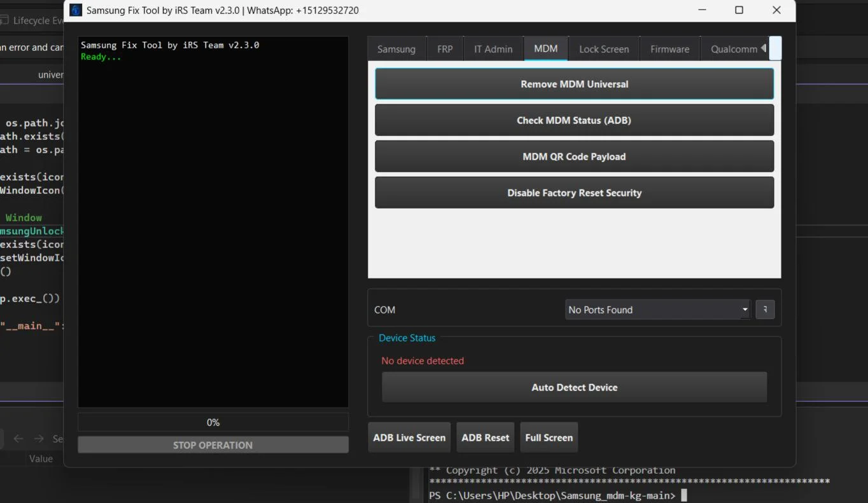This screenshot has height=503, width=868.
Task: Click the forward arrow in the background editor
Action: coord(39,439)
